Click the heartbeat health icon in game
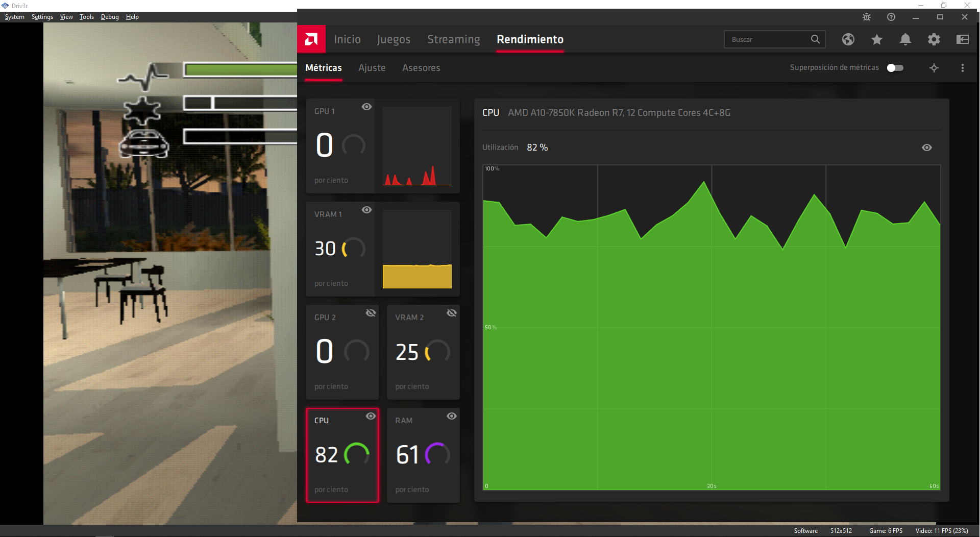 (x=142, y=76)
